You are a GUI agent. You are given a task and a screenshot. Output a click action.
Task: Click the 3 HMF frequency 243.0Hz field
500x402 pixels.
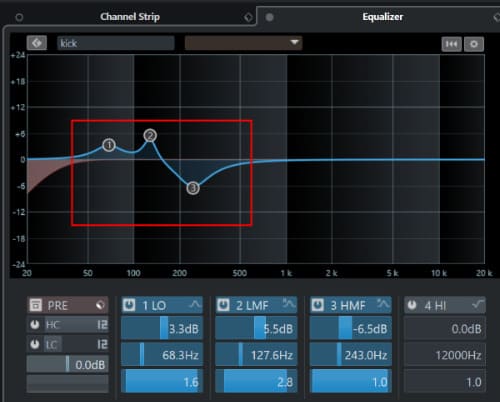351,355
